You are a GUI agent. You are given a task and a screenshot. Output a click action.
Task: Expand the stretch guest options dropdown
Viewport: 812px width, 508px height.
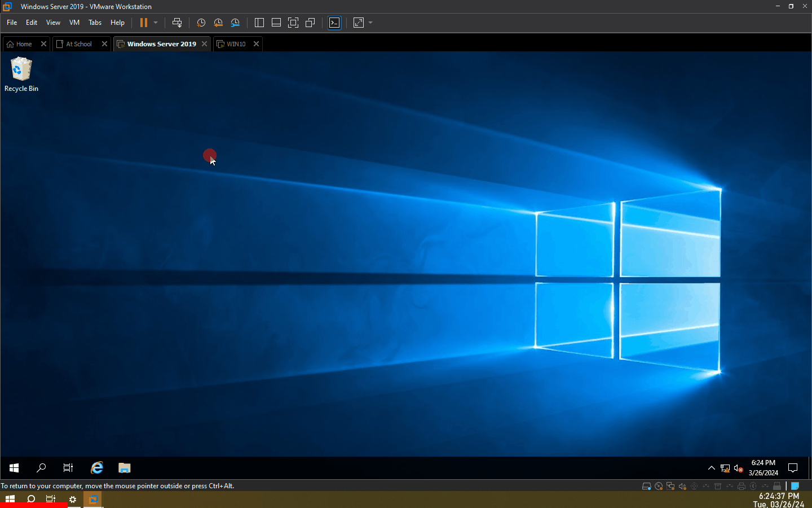(x=370, y=23)
